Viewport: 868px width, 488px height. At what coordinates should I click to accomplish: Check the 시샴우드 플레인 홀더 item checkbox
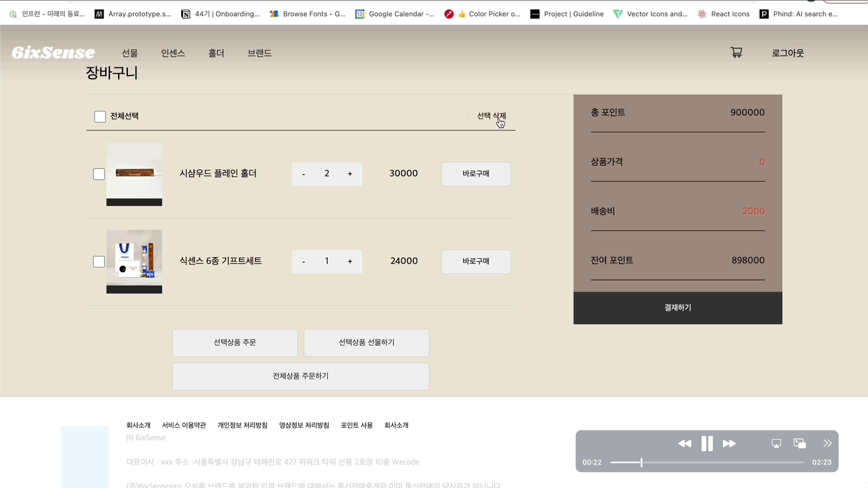click(99, 174)
